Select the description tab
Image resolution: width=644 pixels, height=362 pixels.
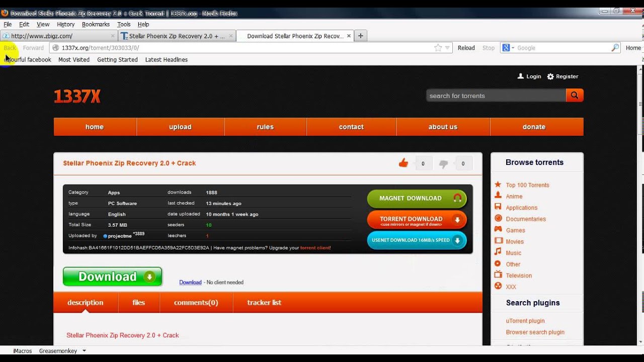[86, 303]
